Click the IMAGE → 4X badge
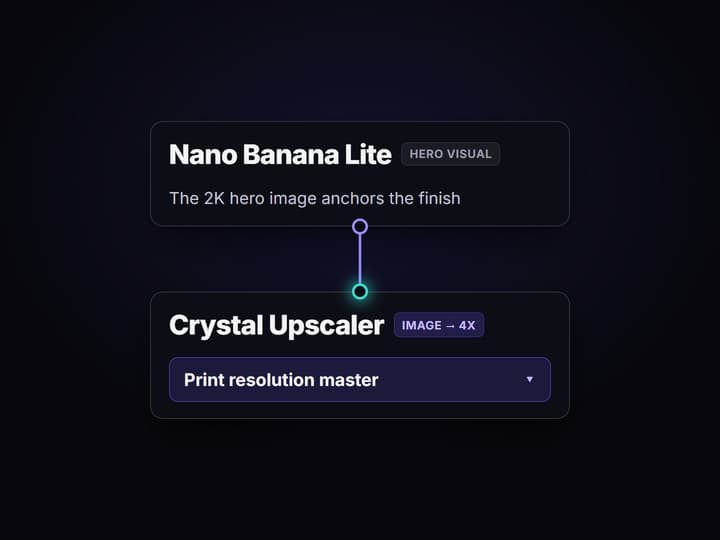Image resolution: width=720 pixels, height=540 pixels. point(439,325)
